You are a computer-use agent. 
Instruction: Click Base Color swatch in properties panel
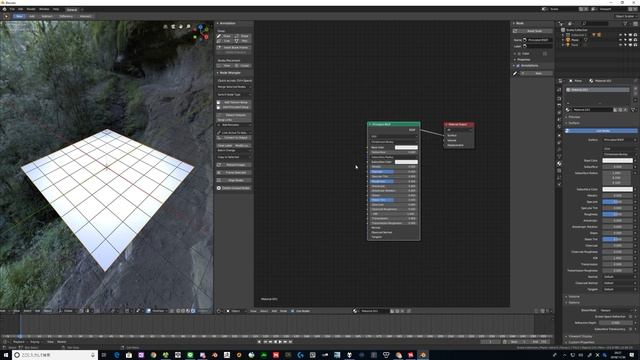(x=618, y=160)
